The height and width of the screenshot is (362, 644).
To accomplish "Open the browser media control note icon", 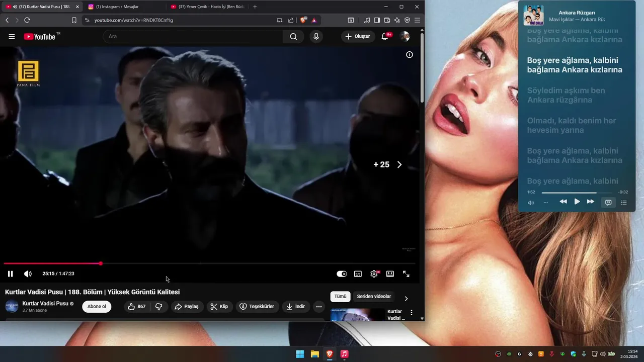I will pyautogui.click(x=367, y=20).
